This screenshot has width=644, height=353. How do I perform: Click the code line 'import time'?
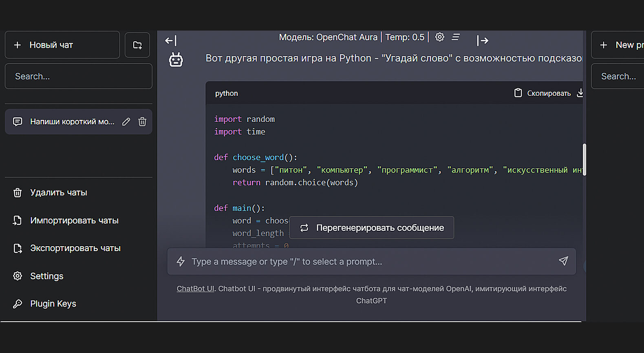(x=240, y=132)
